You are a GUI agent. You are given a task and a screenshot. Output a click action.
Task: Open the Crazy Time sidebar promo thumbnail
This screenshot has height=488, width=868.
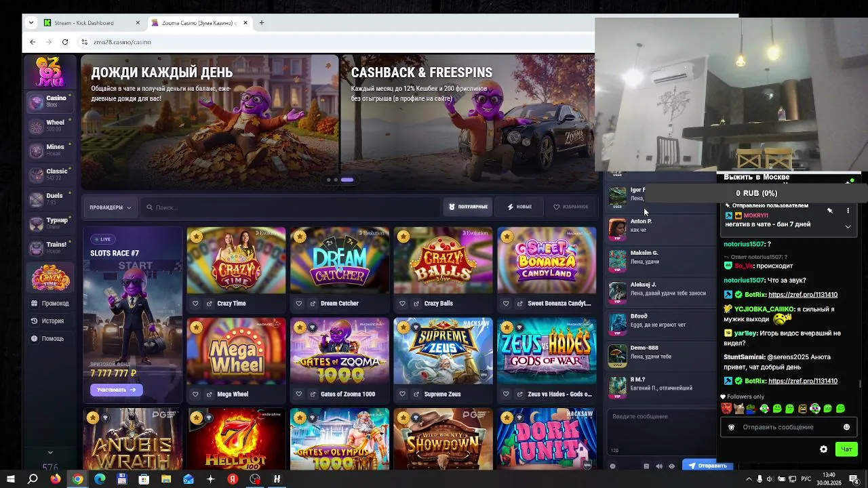(x=50, y=278)
